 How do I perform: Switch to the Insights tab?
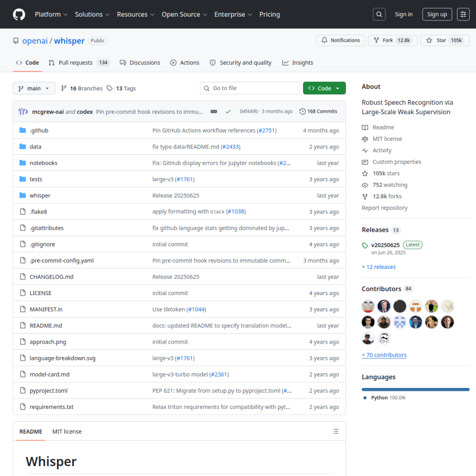coord(297,62)
